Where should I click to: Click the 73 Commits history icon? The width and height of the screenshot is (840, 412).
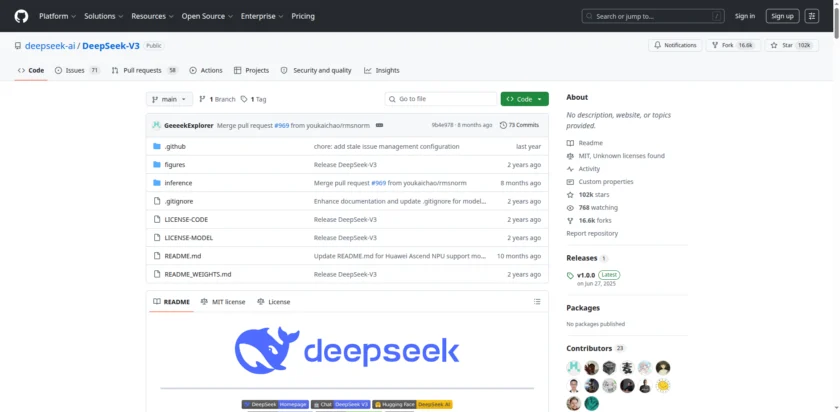click(503, 125)
